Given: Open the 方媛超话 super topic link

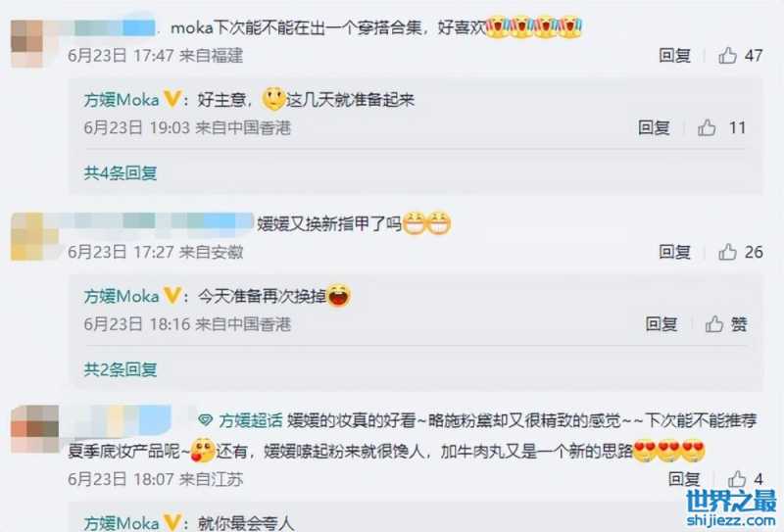Looking at the screenshot, I should (251, 420).
